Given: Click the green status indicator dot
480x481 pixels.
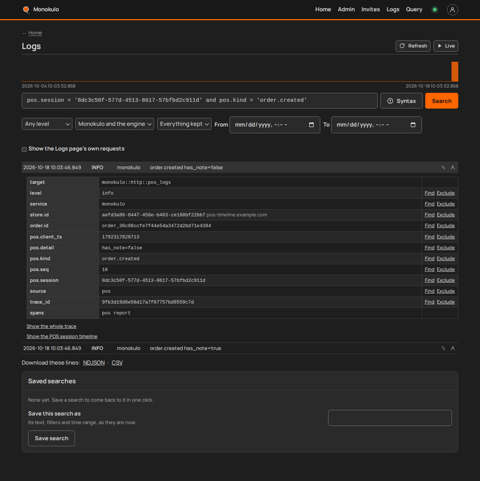Looking at the screenshot, I should pos(435,10).
